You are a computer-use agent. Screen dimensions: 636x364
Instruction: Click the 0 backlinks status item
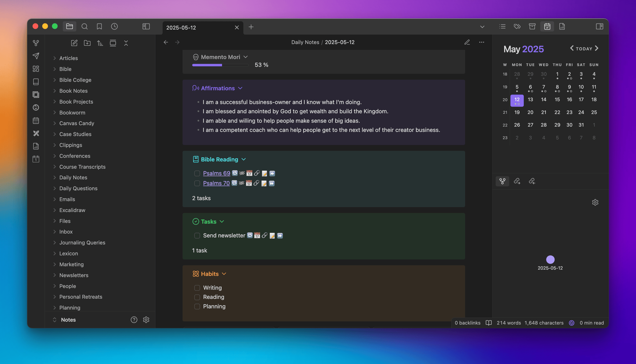[x=467, y=323]
